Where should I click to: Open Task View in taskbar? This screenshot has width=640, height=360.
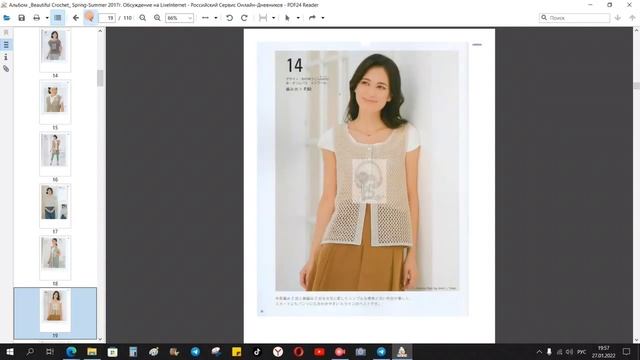pos(50,352)
